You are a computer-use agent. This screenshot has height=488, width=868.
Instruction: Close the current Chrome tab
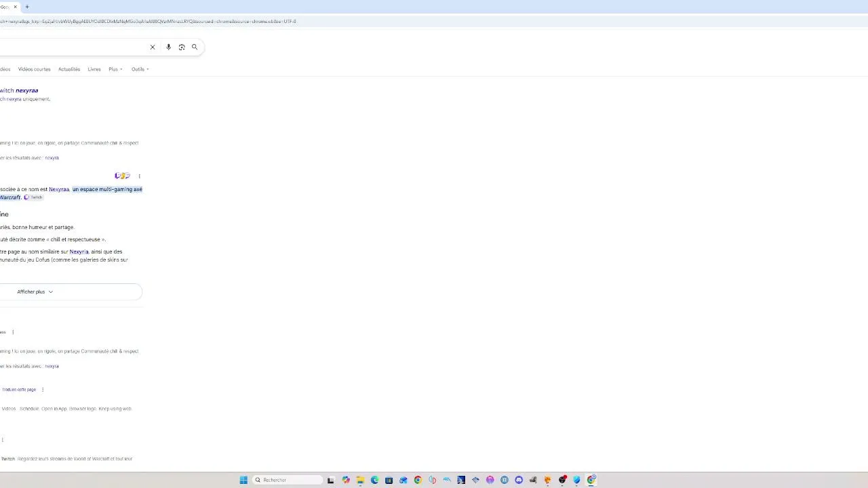click(15, 7)
